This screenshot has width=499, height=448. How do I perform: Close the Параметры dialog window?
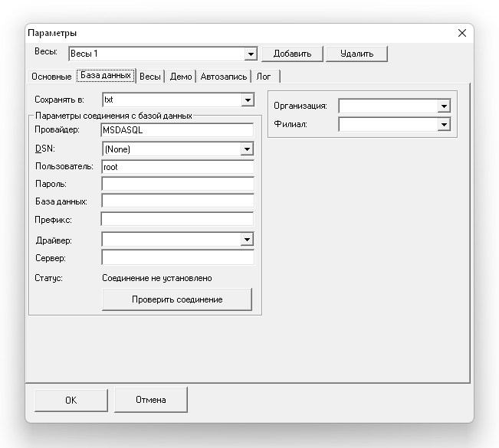click(x=461, y=33)
